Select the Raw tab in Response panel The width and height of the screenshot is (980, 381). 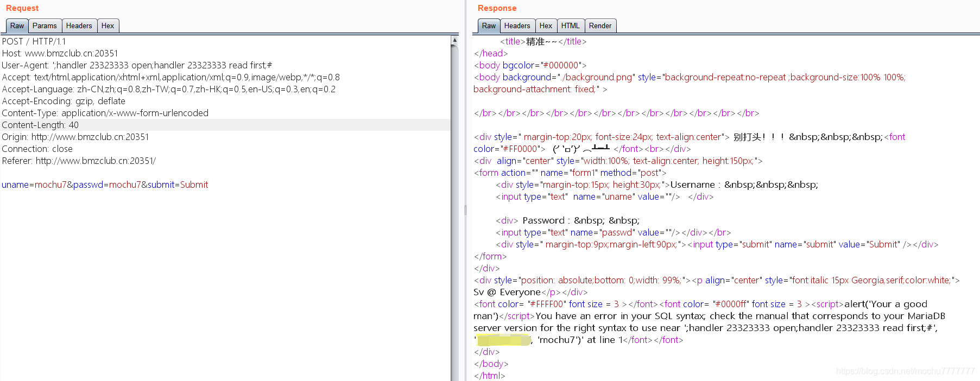coord(489,26)
